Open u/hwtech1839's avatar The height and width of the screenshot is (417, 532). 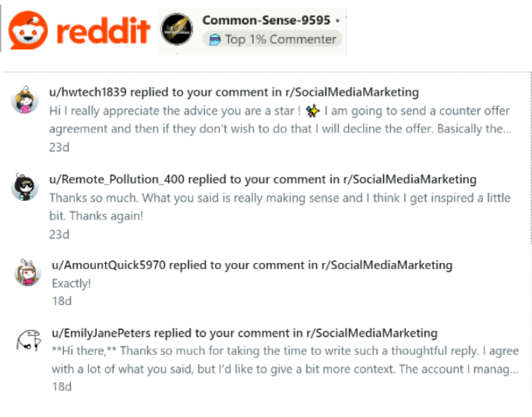pyautogui.click(x=26, y=100)
